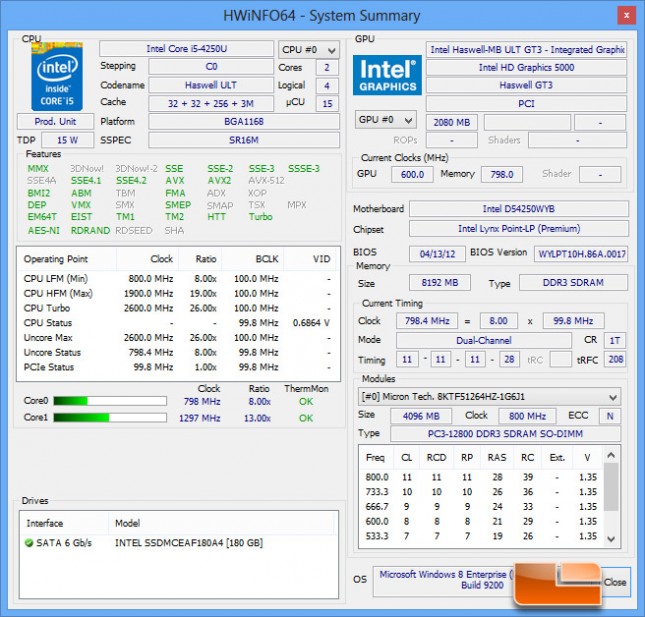Select the CPU Turbo row
This screenshot has width=645, height=617.
[178, 308]
